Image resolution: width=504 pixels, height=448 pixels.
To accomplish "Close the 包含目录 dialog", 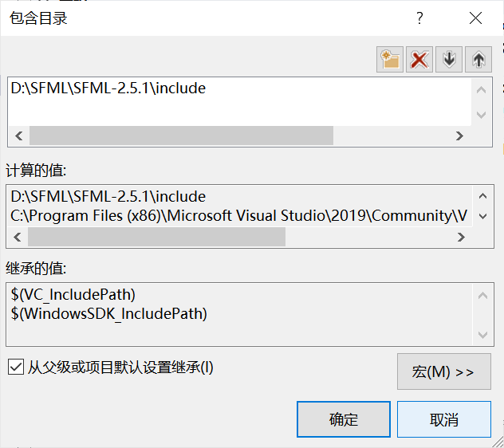I will [x=475, y=18].
